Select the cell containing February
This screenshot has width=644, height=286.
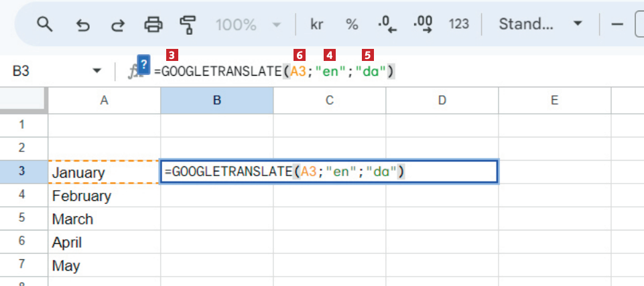pos(104,196)
